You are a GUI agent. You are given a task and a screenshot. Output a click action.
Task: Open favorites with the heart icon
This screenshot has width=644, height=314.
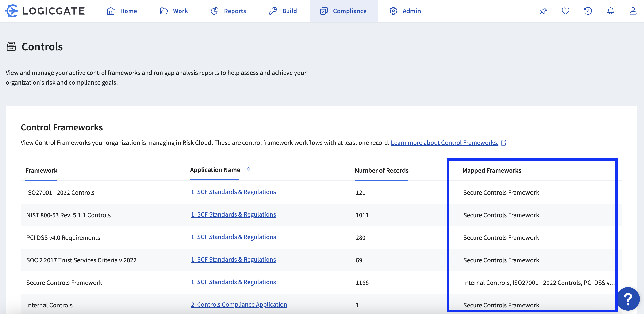(x=566, y=11)
